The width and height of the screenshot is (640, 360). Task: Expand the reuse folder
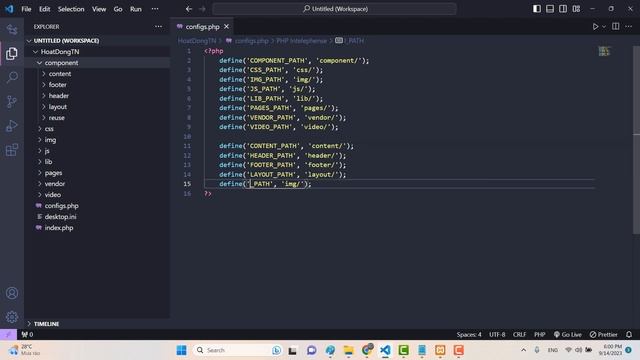[x=56, y=118]
